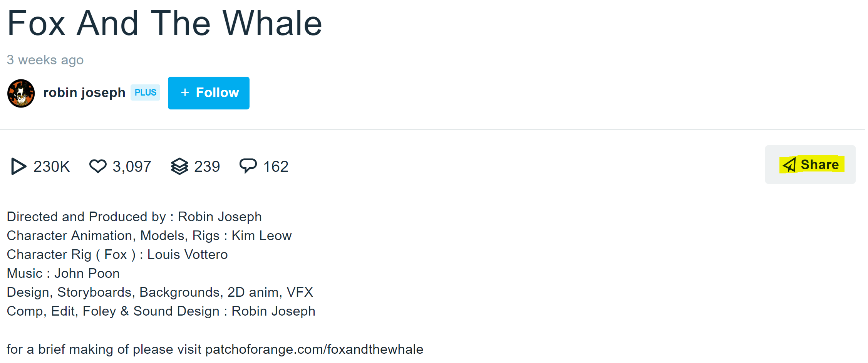Image resolution: width=868 pixels, height=363 pixels.
Task: View the 239 collections count
Action: (x=207, y=166)
